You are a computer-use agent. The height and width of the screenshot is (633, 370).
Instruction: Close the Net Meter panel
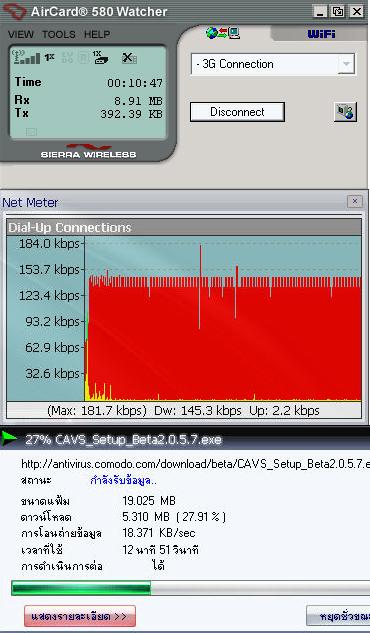point(355,201)
